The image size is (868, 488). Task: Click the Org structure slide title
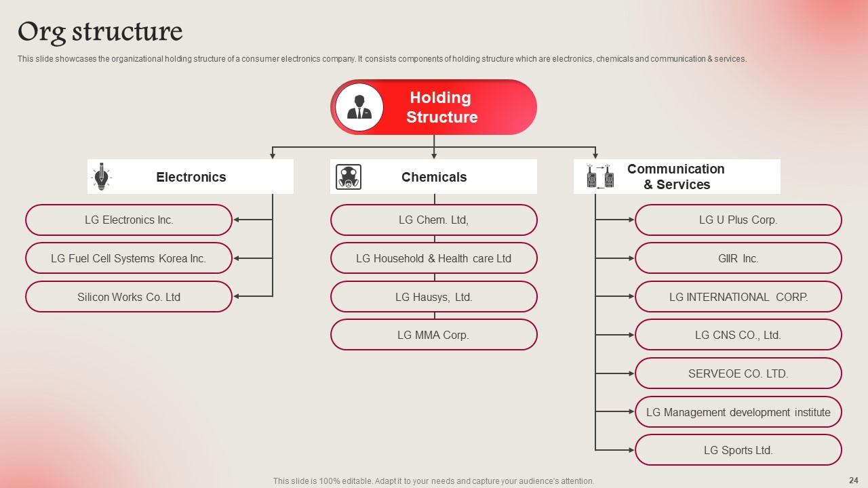click(x=100, y=32)
